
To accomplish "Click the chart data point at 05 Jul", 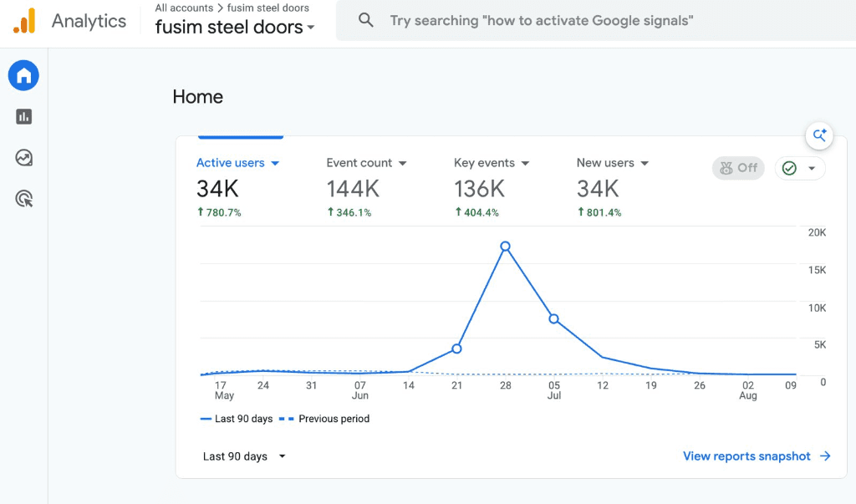I will click(553, 318).
